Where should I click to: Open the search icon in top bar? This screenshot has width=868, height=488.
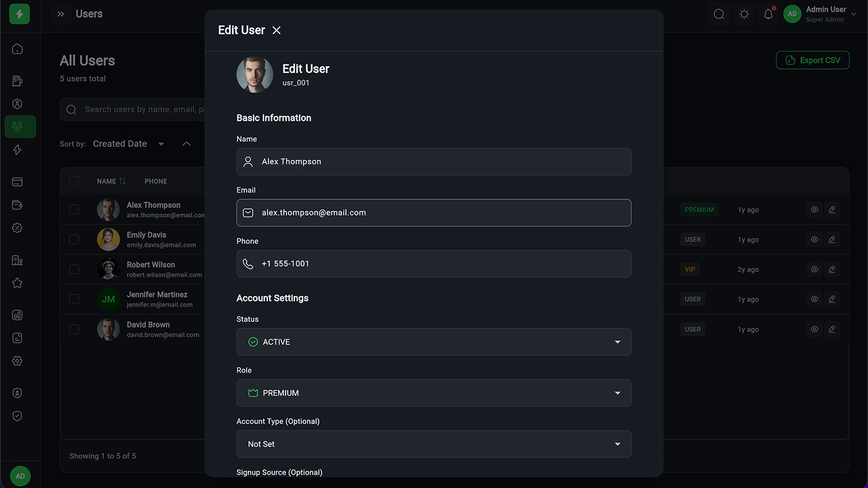point(719,14)
